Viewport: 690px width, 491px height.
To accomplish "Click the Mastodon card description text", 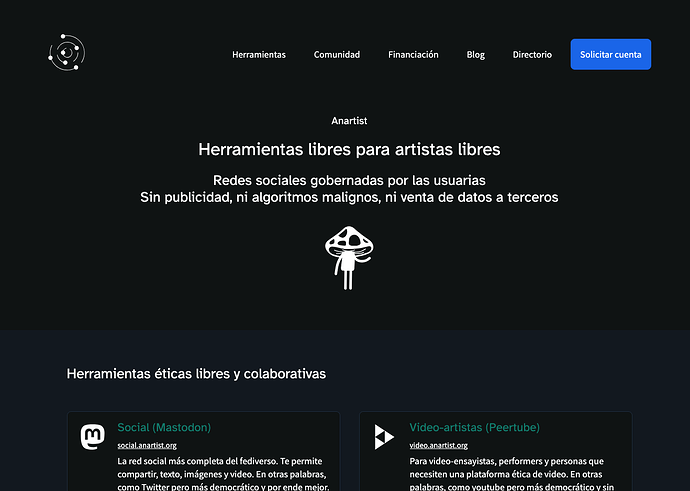I will coord(222,473).
